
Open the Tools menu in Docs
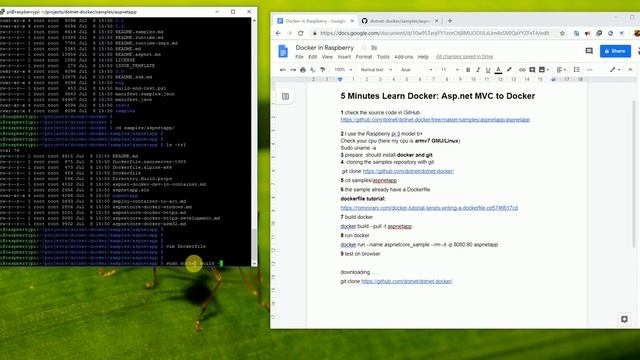[x=383, y=57]
